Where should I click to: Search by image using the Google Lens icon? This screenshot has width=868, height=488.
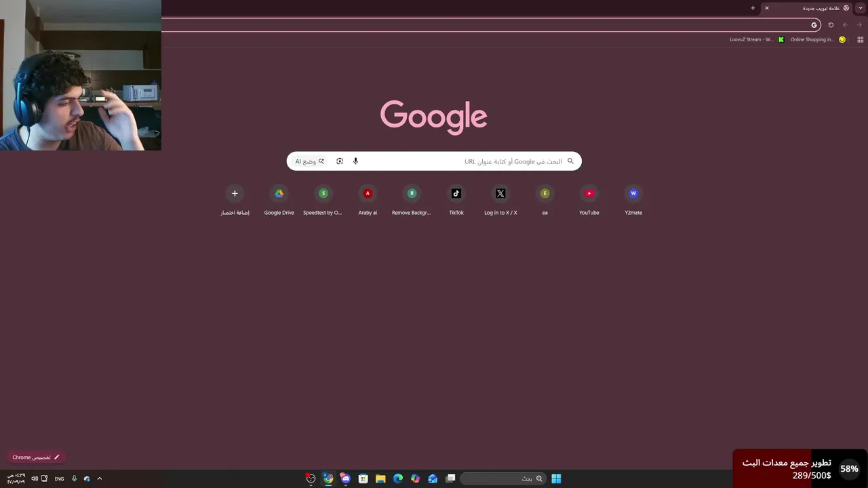tap(340, 161)
